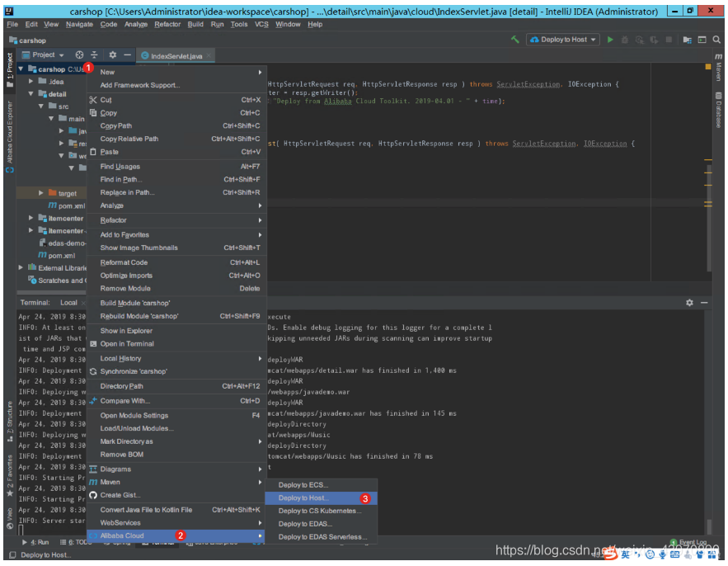728x566 pixels.
Task: Click the terminal vertical scrollbar
Action: [709, 526]
